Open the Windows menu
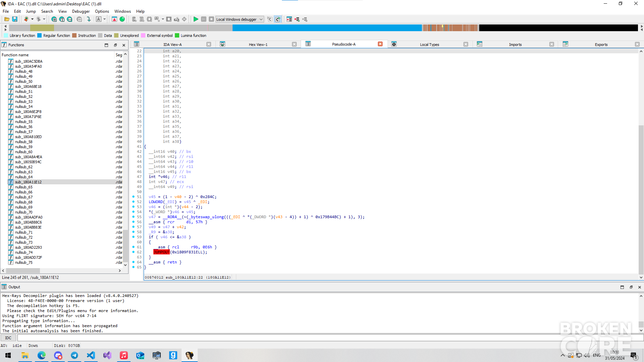 coord(122,11)
